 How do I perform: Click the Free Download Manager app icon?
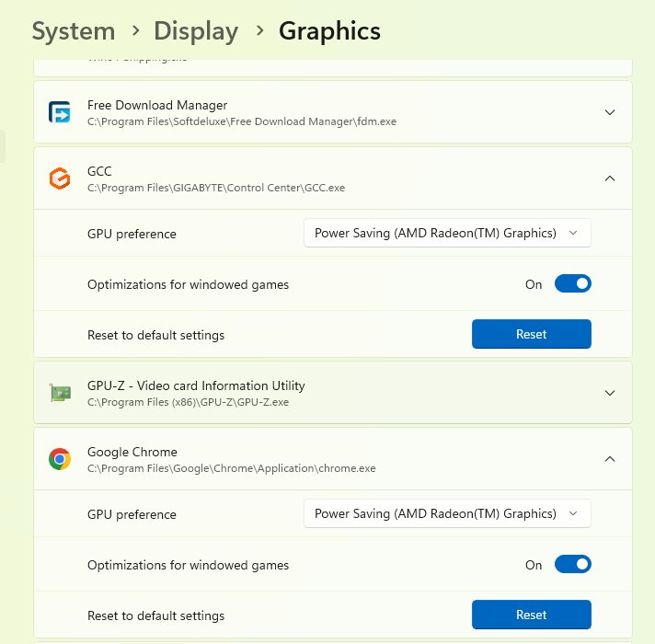(60, 112)
